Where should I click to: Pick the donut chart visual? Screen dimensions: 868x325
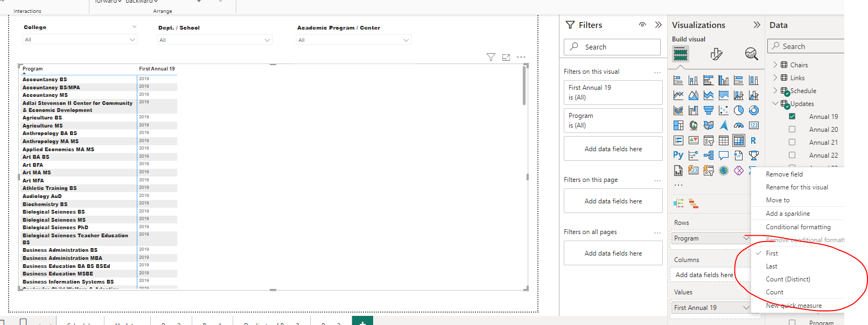pos(754,110)
